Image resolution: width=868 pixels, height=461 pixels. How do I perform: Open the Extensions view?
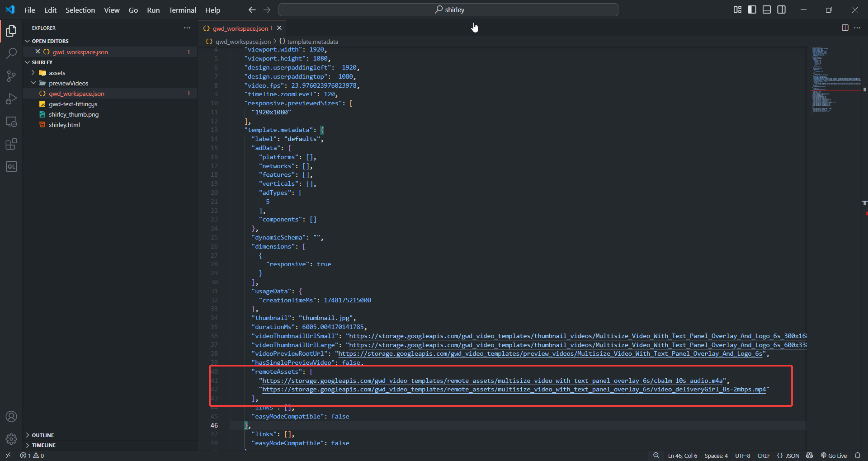(x=11, y=144)
